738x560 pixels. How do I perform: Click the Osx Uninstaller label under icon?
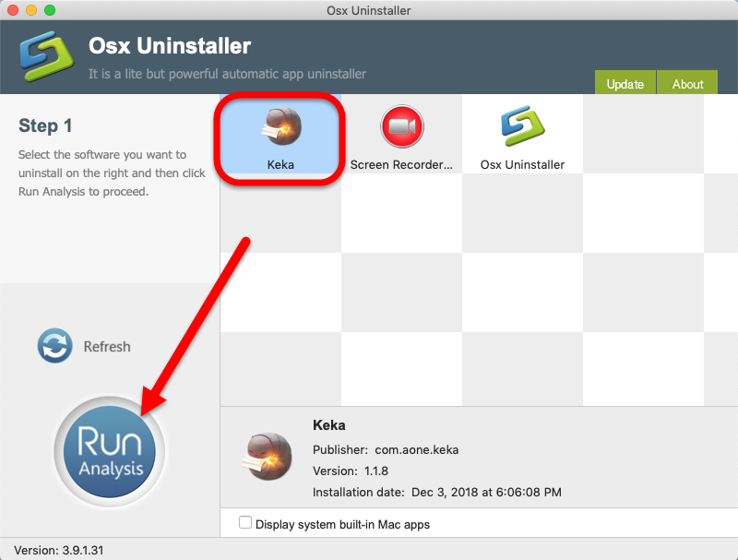[x=522, y=165]
